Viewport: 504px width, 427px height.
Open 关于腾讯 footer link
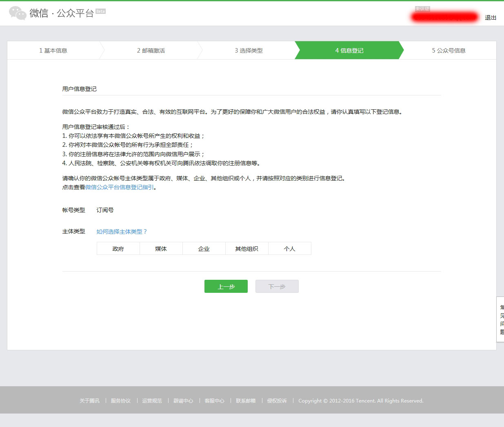pos(89,401)
